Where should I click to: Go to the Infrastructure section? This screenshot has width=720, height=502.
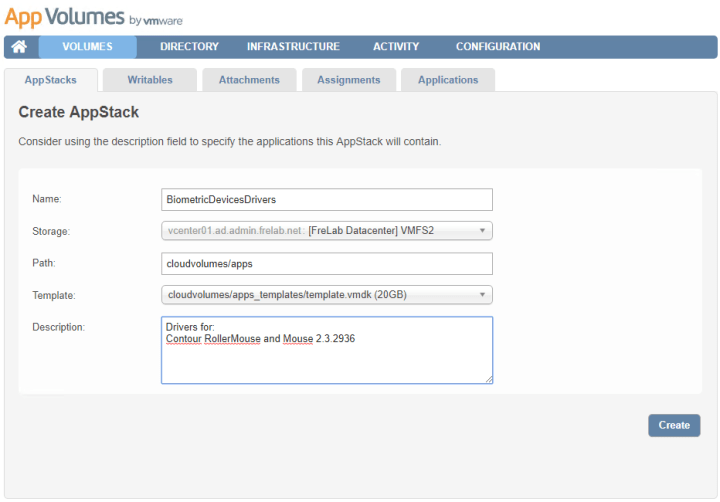(293, 47)
